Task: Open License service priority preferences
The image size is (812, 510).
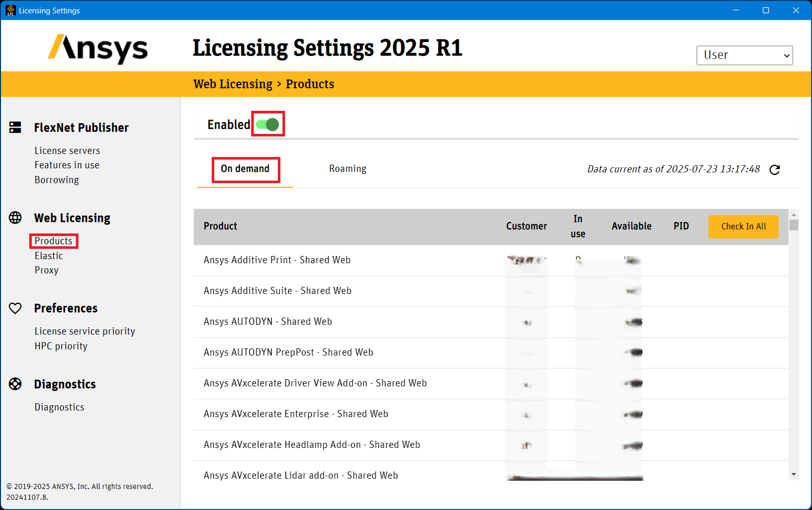Action: 85,331
